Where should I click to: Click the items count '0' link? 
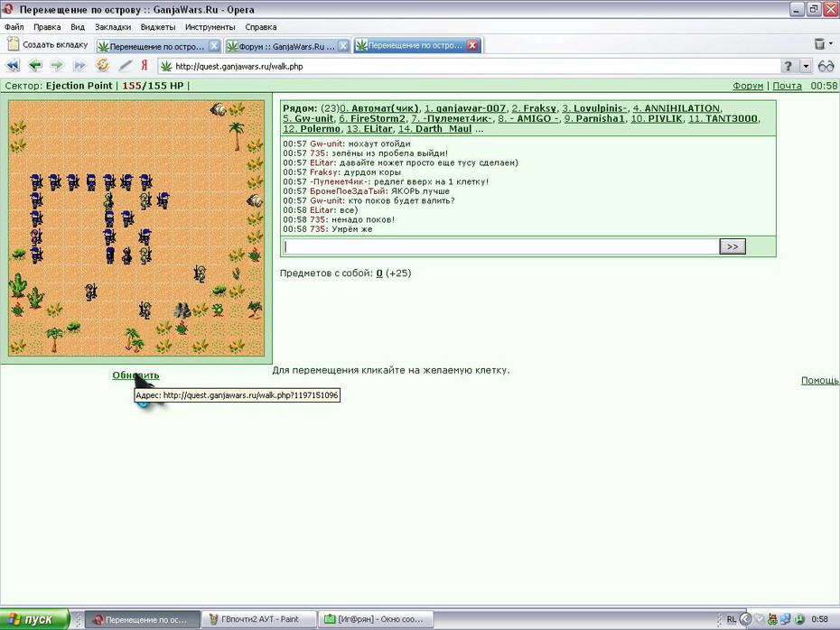point(379,273)
